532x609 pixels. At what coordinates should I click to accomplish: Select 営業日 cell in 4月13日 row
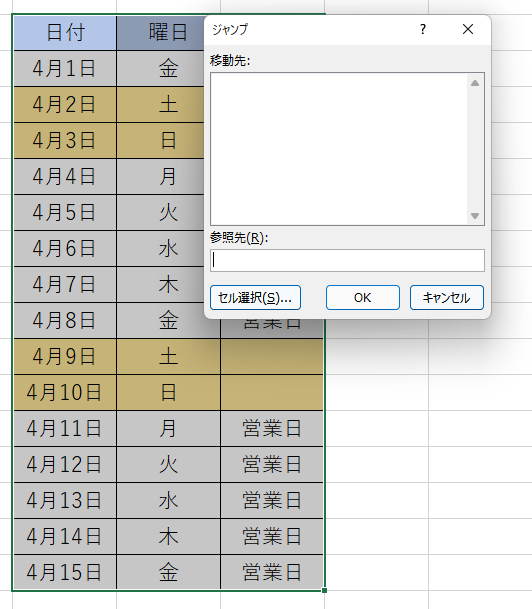[x=272, y=500]
